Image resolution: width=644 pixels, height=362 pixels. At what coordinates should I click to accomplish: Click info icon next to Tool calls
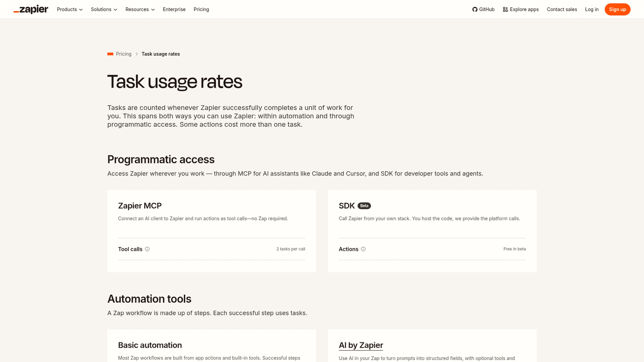[x=147, y=249]
